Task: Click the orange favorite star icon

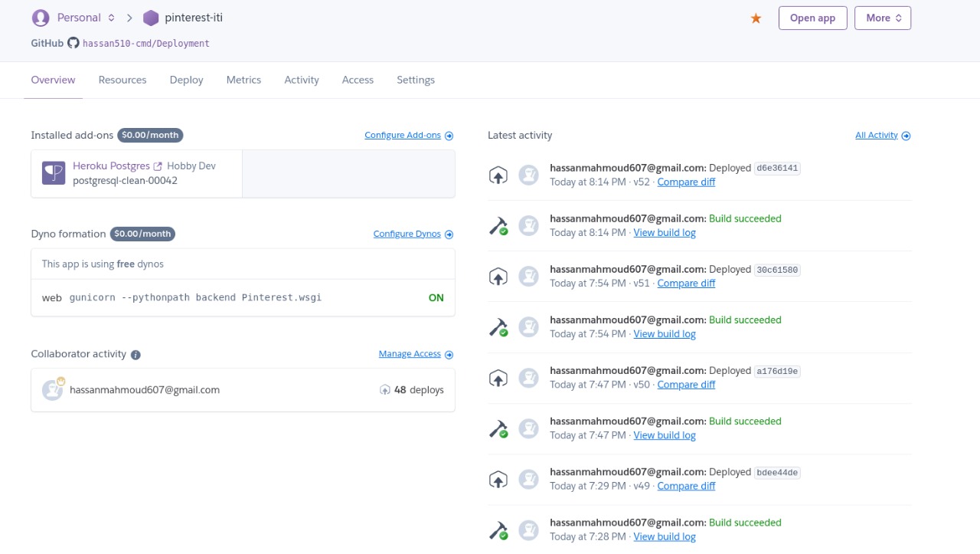Action: click(756, 18)
